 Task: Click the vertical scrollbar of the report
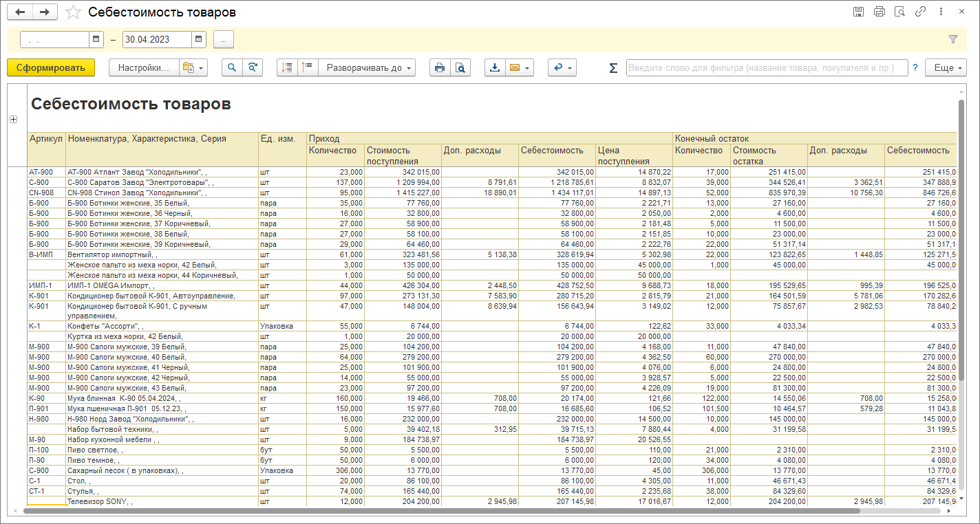click(961, 241)
